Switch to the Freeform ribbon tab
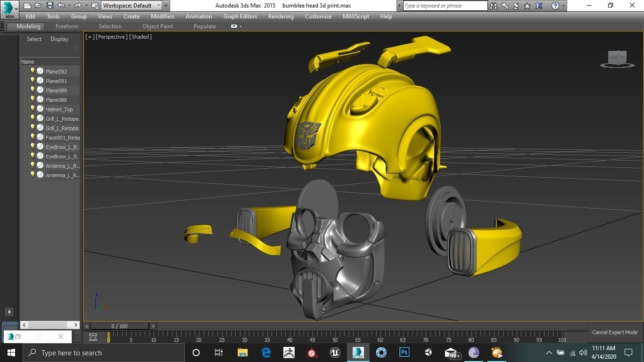The height and width of the screenshot is (362, 644). [67, 26]
